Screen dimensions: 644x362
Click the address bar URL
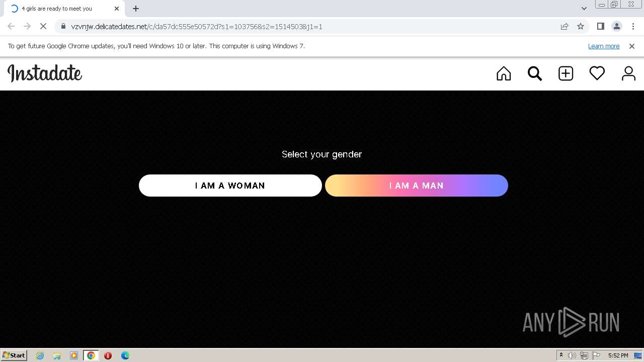pos(197,27)
